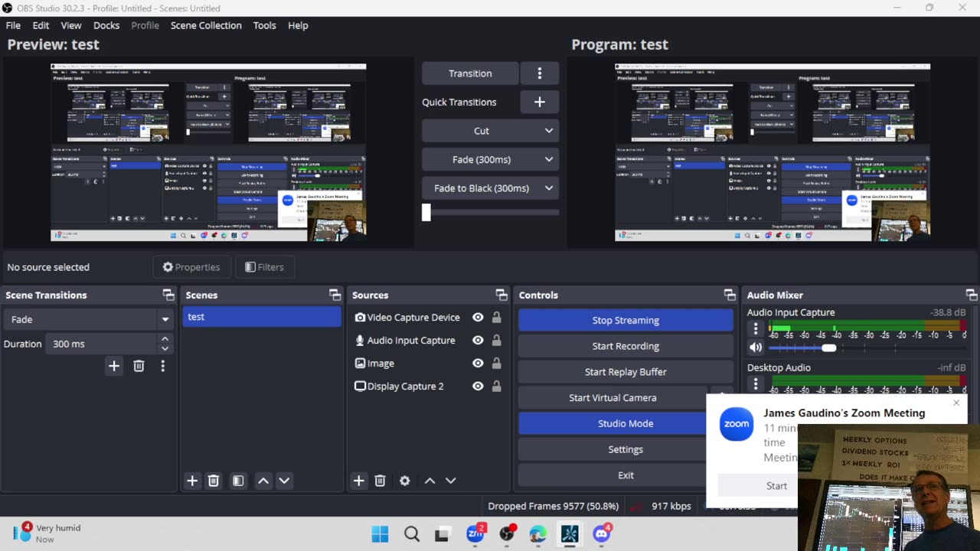Screen dimensions: 980x551
Task: Move the scene down
Action: coord(284,481)
